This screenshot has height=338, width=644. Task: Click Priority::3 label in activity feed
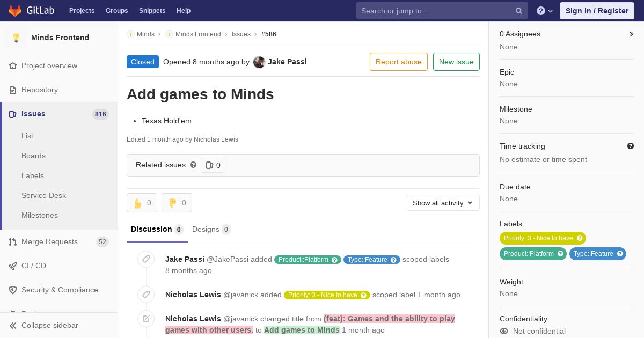tap(327, 295)
